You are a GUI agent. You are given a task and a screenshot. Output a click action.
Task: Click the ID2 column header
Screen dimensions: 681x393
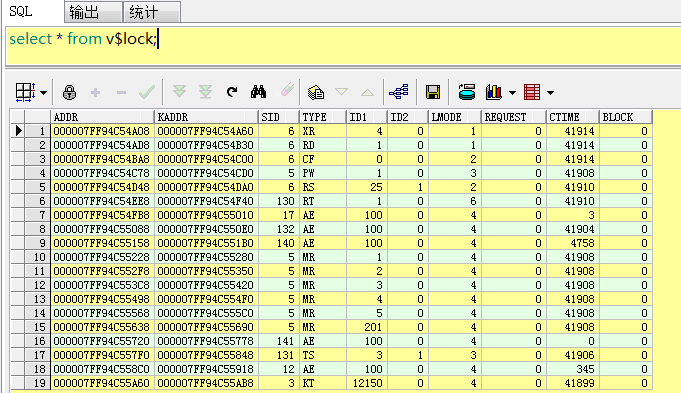coord(407,117)
